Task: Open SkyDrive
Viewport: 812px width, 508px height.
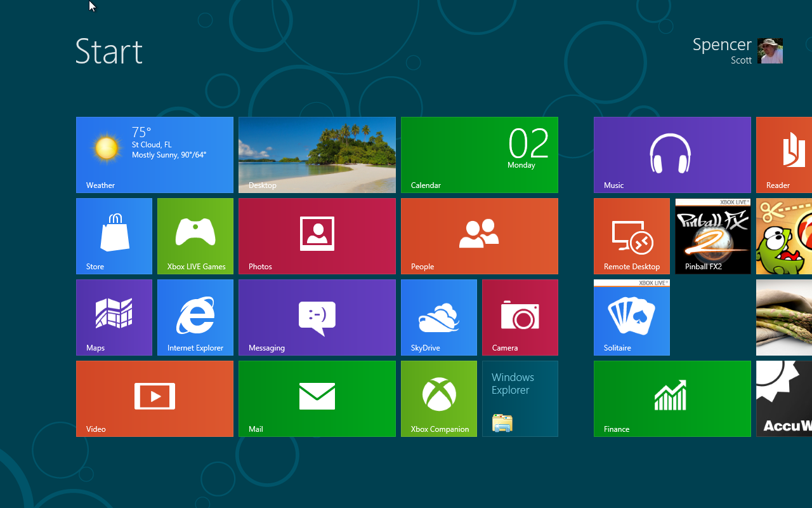Action: 438,317
